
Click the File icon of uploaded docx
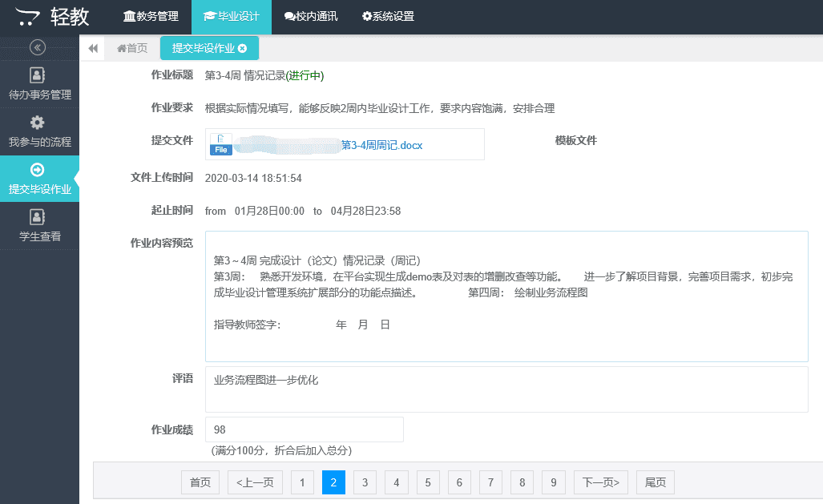[x=220, y=144]
